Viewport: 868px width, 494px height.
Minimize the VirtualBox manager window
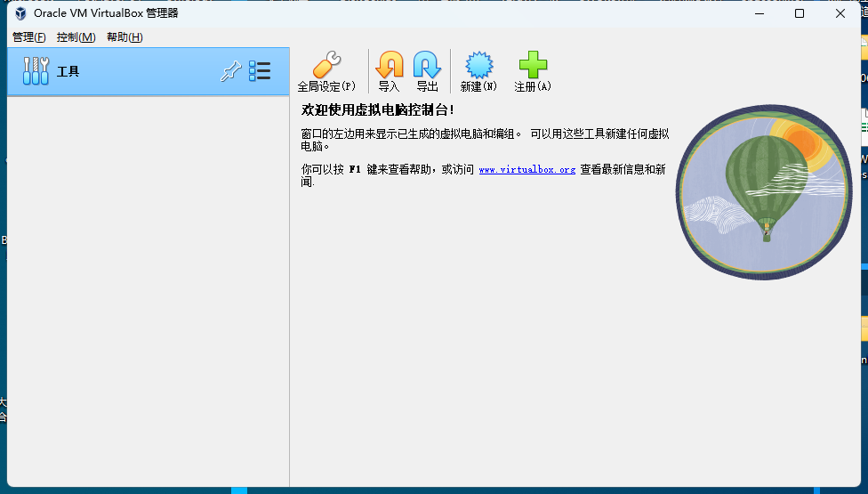click(x=759, y=13)
